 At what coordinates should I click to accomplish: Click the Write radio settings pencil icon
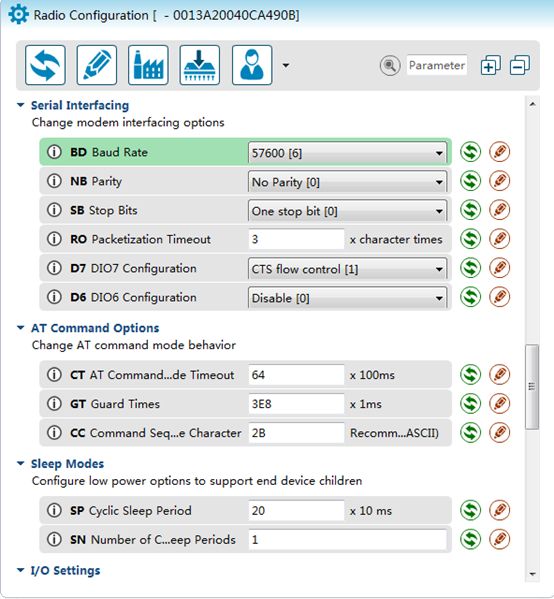(x=97, y=65)
